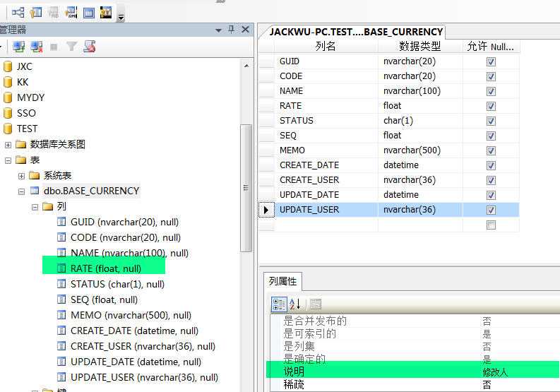Click the connect icon in Object Explorer toolbar
Screen dimensions: 560x392
point(18,47)
